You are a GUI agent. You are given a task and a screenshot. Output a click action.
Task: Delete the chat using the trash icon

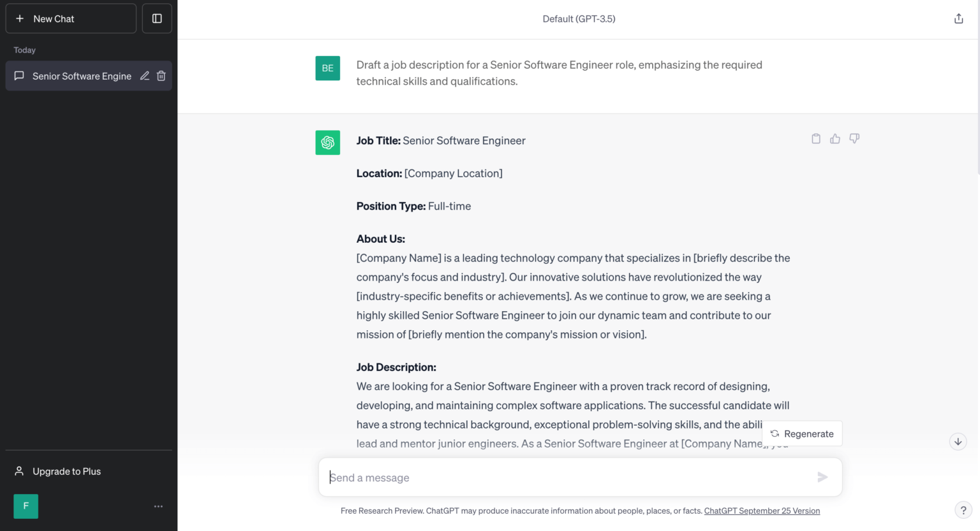click(161, 75)
